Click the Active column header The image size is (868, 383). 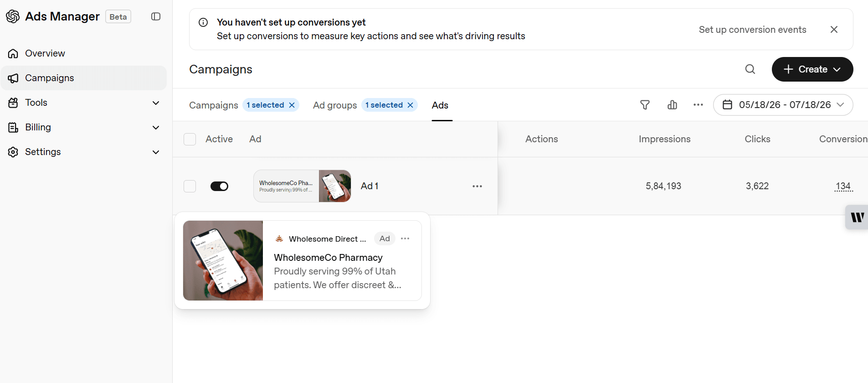pyautogui.click(x=219, y=139)
